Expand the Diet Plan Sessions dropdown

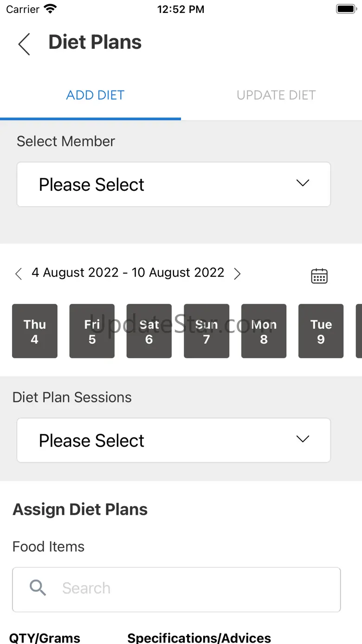pyautogui.click(x=174, y=440)
